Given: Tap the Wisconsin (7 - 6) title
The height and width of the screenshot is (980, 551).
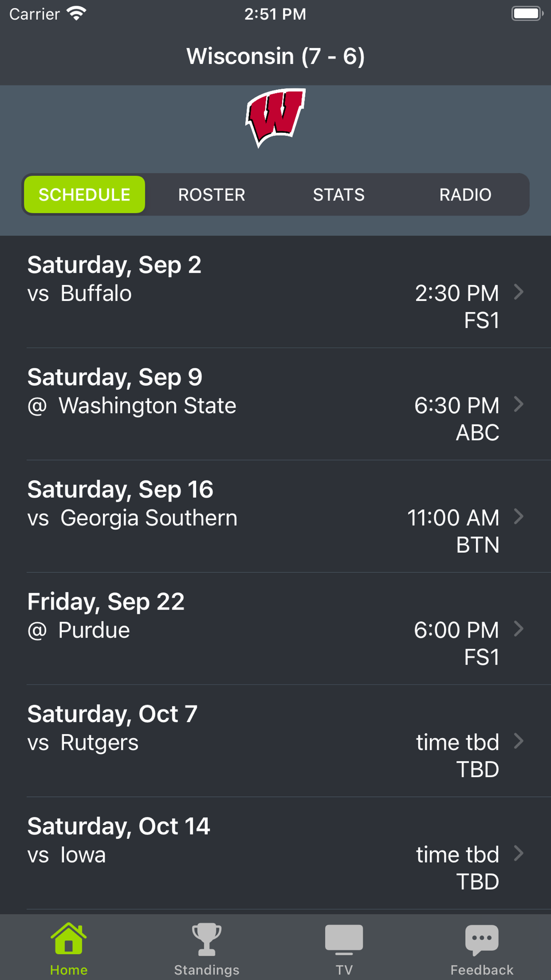Looking at the screenshot, I should pos(275,56).
